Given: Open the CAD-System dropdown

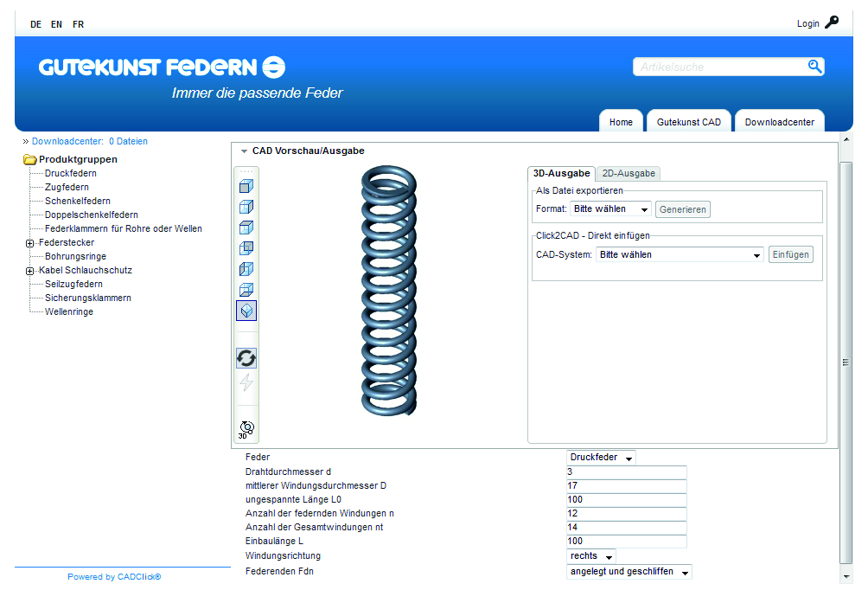Looking at the screenshot, I should pos(680,255).
